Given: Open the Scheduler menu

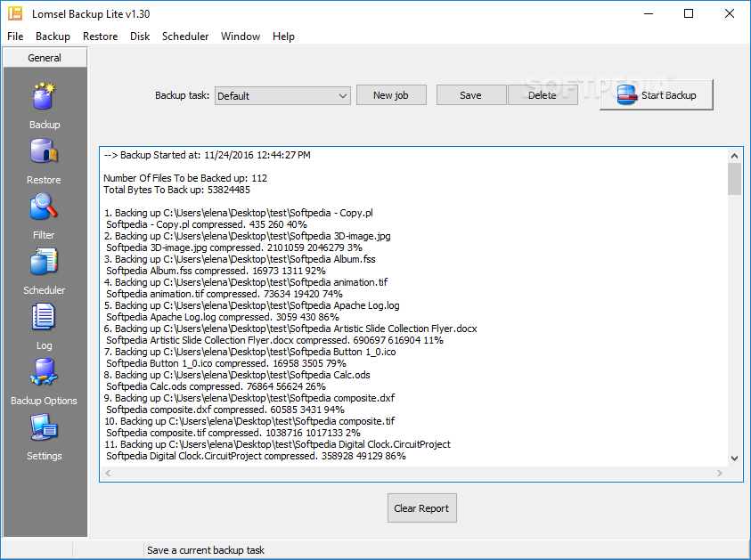Looking at the screenshot, I should pyautogui.click(x=185, y=37).
